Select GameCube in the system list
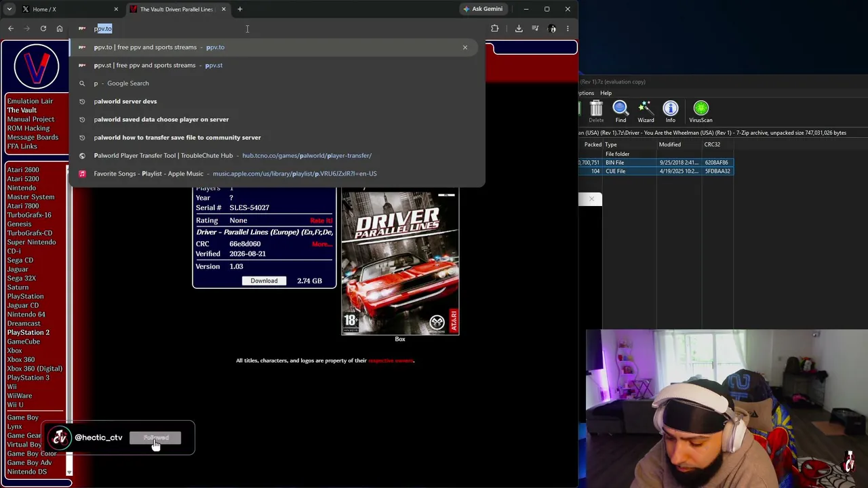868x488 pixels. coord(23,342)
